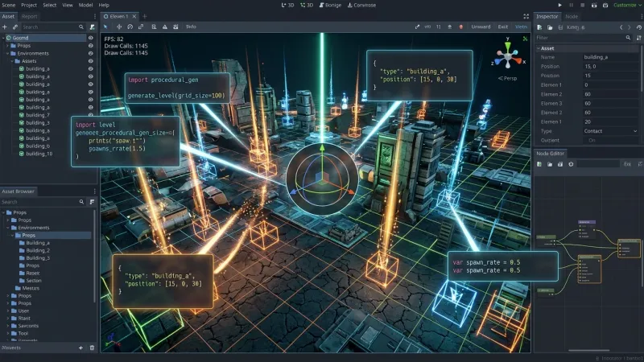Viewport: 644px width, 362px height.
Task: Collapse the Asset section in Inspector
Action: [539, 48]
